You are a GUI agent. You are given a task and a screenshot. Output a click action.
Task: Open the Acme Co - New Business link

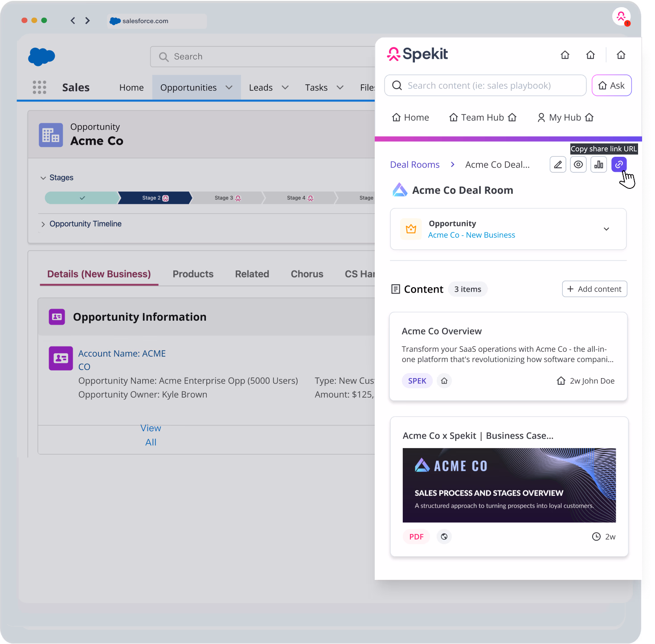tap(471, 235)
